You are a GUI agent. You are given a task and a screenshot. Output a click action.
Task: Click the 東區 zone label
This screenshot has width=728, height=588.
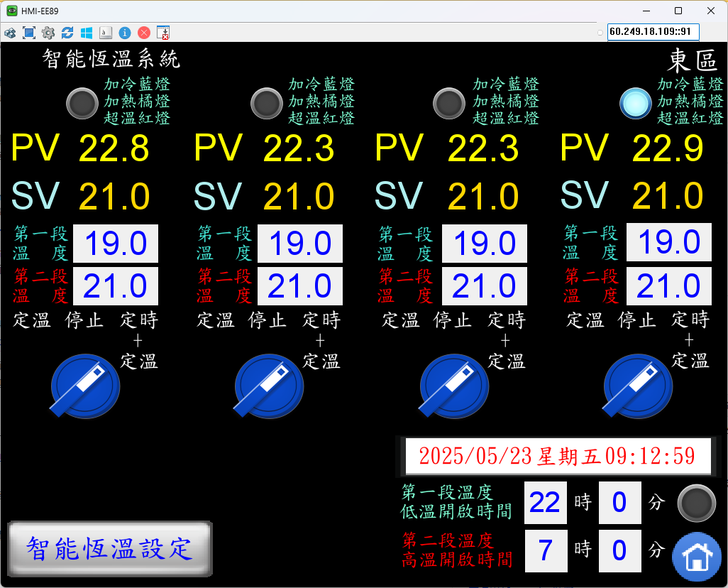693,61
